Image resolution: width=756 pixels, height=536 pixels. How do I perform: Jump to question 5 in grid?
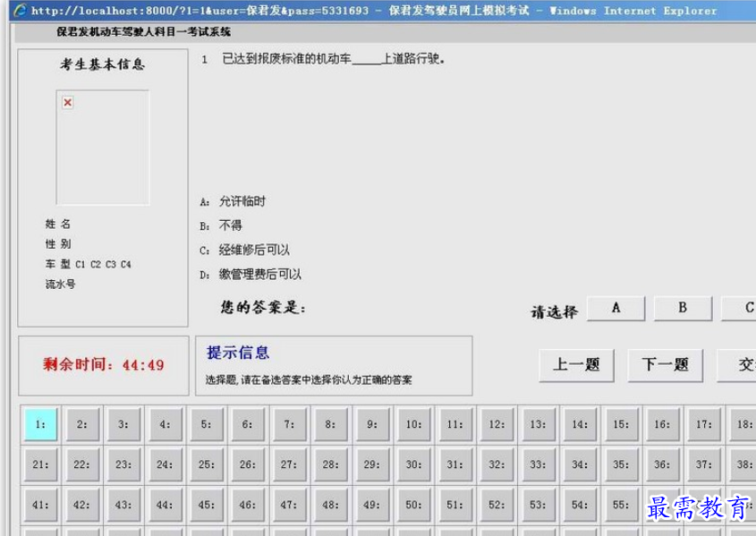[207, 424]
